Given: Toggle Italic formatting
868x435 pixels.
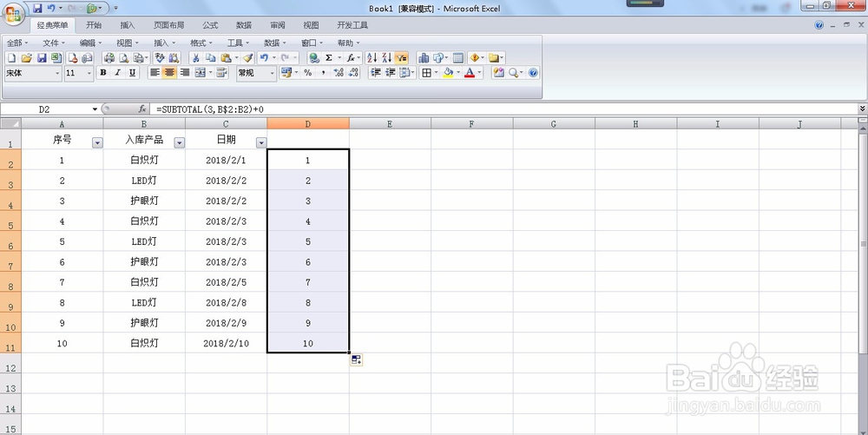Looking at the screenshot, I should click(x=117, y=73).
